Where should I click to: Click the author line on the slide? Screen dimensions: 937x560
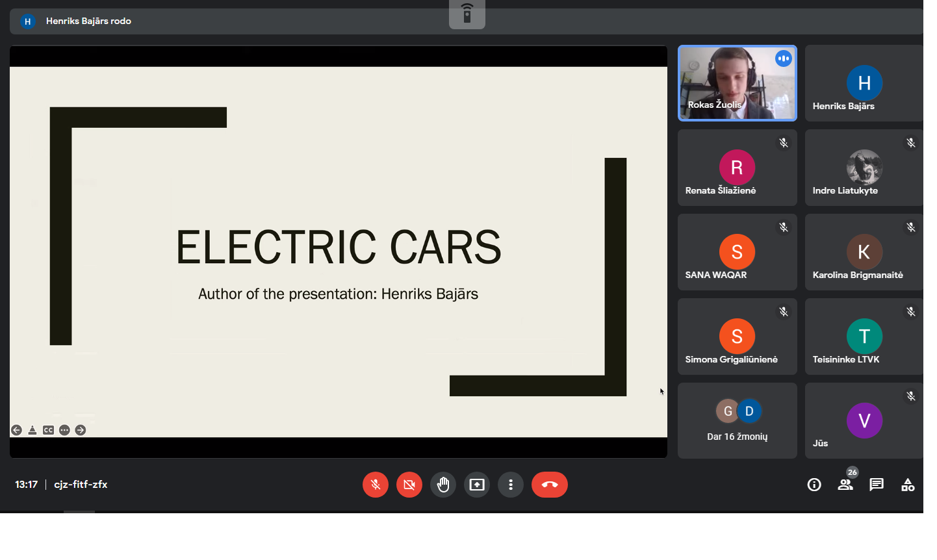(338, 294)
